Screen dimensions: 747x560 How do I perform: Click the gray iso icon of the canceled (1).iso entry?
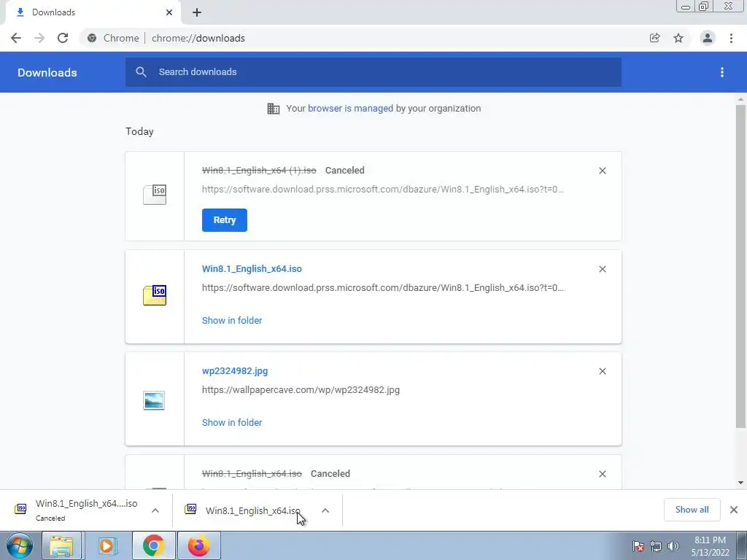coord(155,194)
